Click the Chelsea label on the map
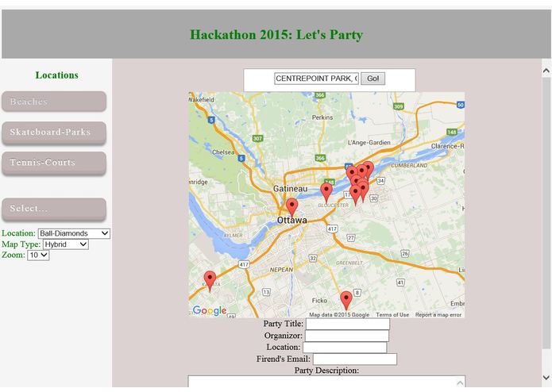552x392 pixels. [223, 152]
